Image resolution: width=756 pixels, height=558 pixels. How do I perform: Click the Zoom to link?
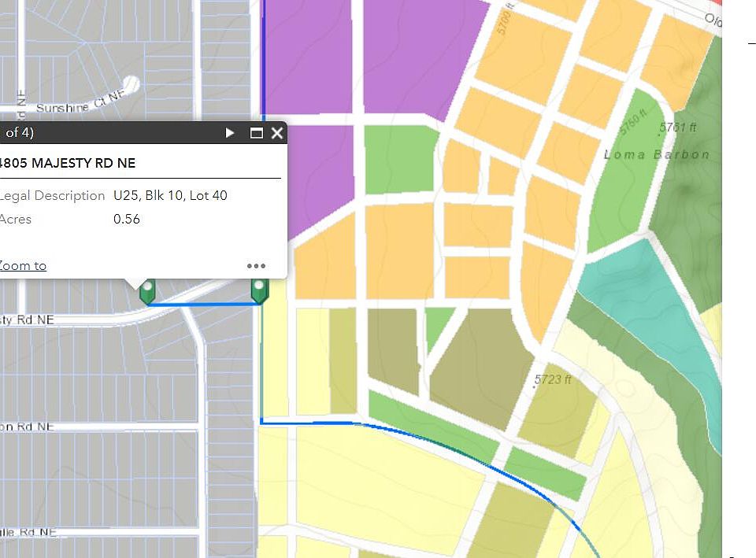click(x=22, y=266)
